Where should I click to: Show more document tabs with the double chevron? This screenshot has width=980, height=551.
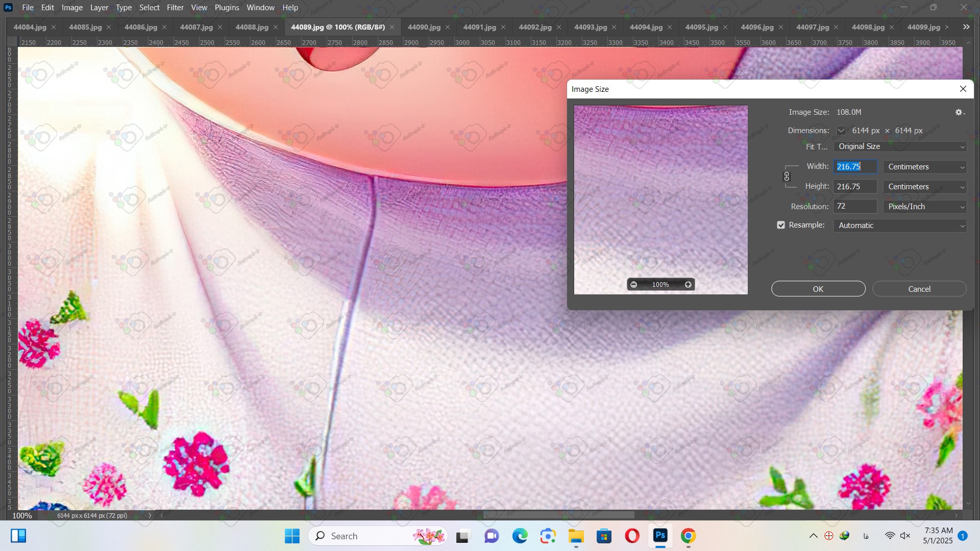[x=966, y=27]
